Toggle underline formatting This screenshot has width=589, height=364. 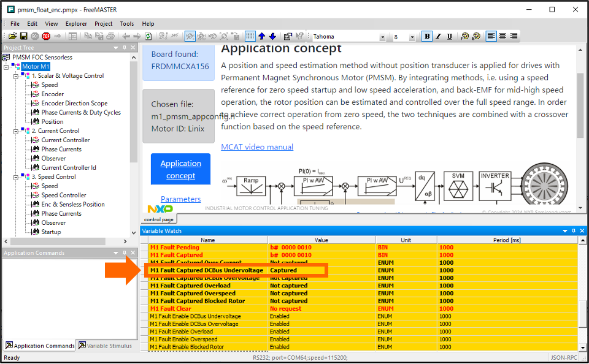[x=449, y=36]
